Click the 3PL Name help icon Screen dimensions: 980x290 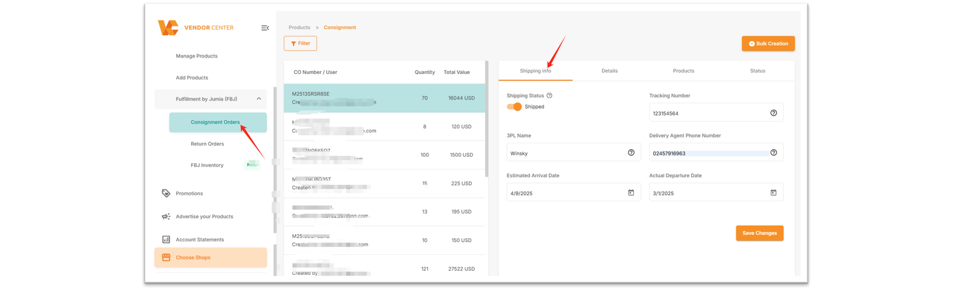[631, 153]
